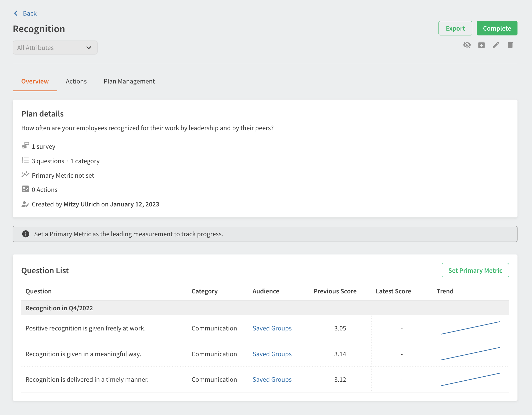Screen dimensions: 532x415
Task: Switch to the Actions tab
Action: 76,81
